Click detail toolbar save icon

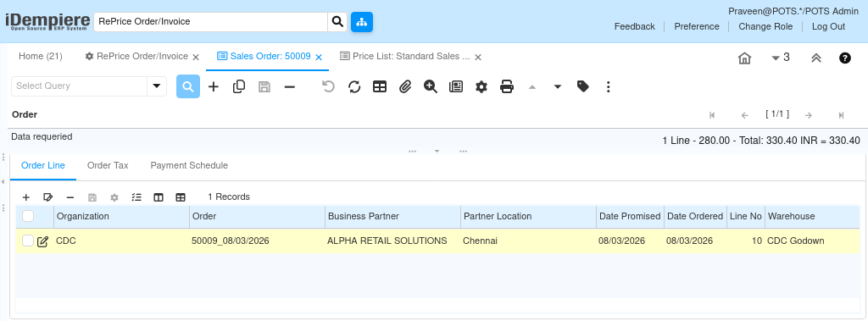(x=92, y=197)
